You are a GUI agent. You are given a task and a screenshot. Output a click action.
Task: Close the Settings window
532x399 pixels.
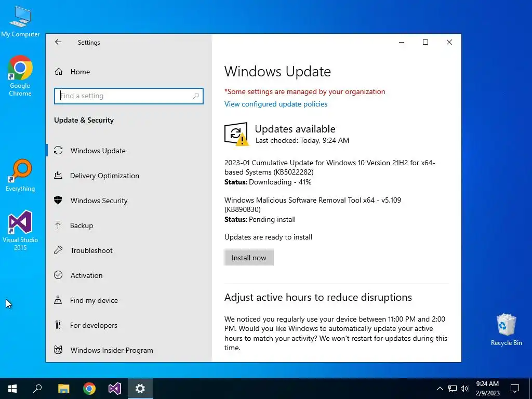tap(449, 42)
